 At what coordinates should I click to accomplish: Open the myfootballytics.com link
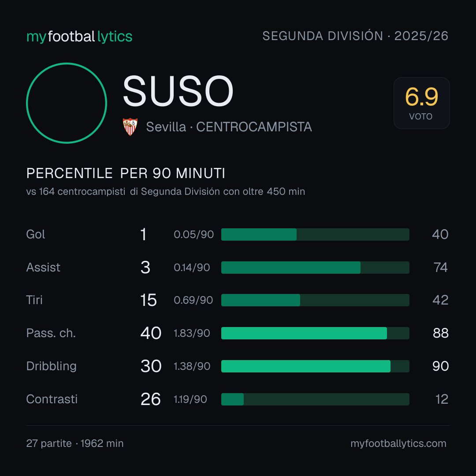398,443
